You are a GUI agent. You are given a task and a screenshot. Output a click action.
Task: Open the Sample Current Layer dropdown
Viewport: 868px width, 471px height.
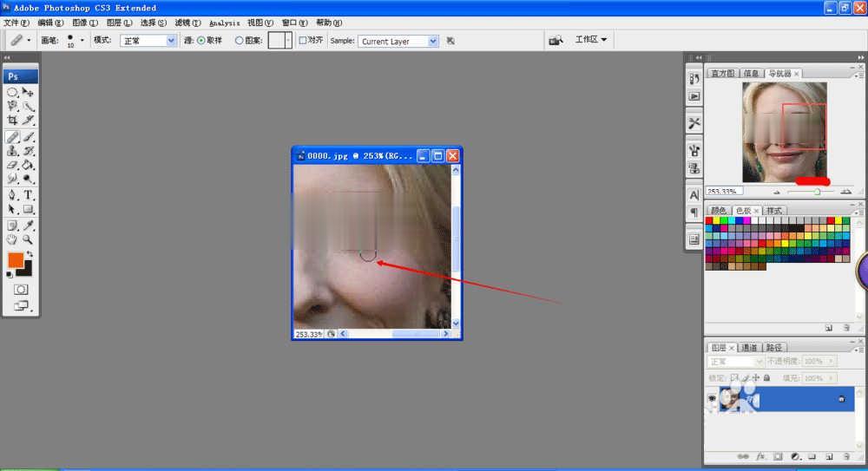click(398, 41)
